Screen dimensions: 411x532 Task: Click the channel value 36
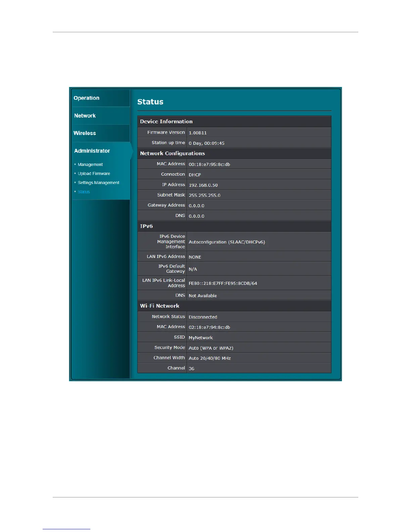click(x=191, y=369)
